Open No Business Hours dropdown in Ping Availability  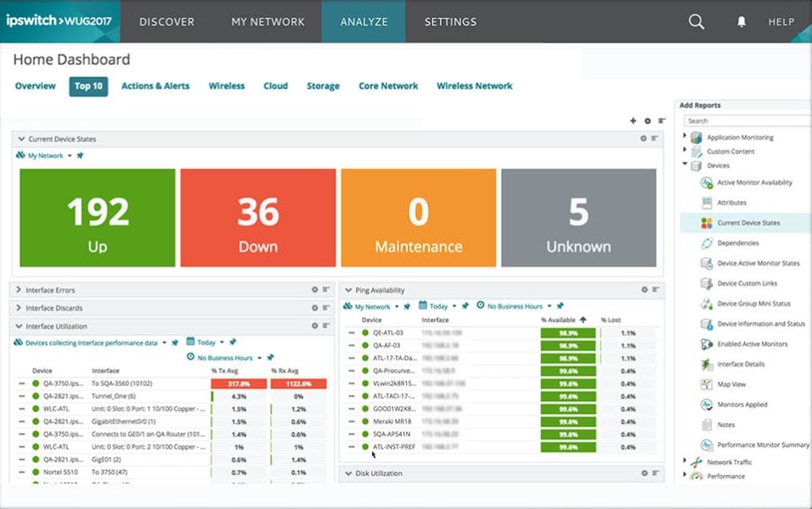click(550, 306)
